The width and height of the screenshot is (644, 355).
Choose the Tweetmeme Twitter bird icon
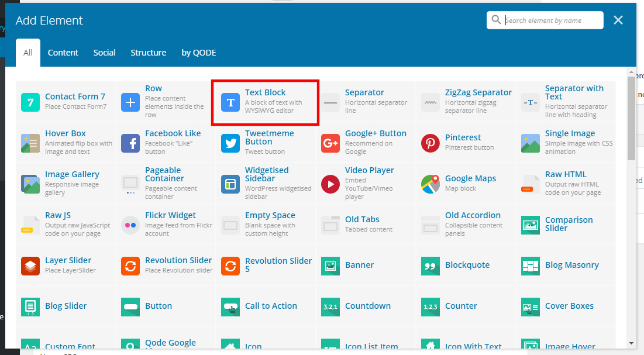click(230, 143)
